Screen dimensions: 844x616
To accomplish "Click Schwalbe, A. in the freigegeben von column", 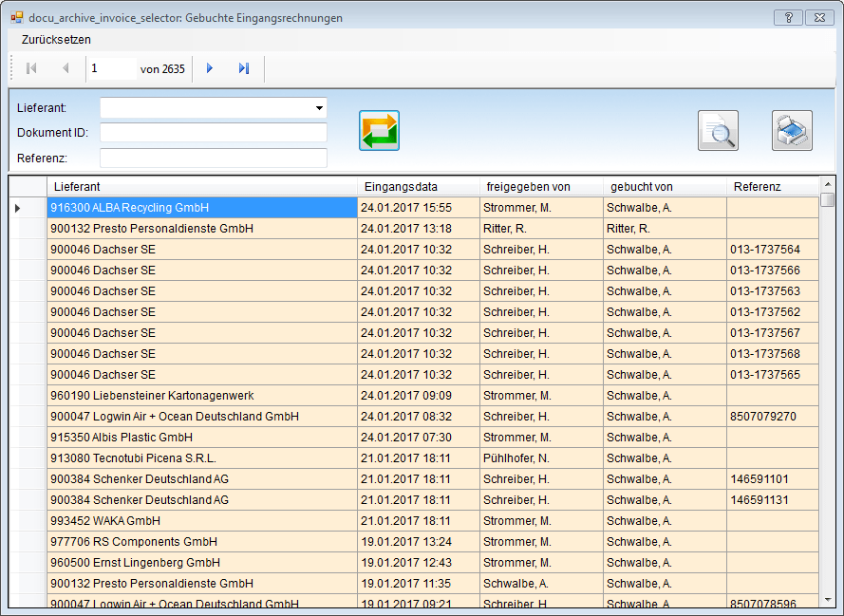I will coord(541,584).
